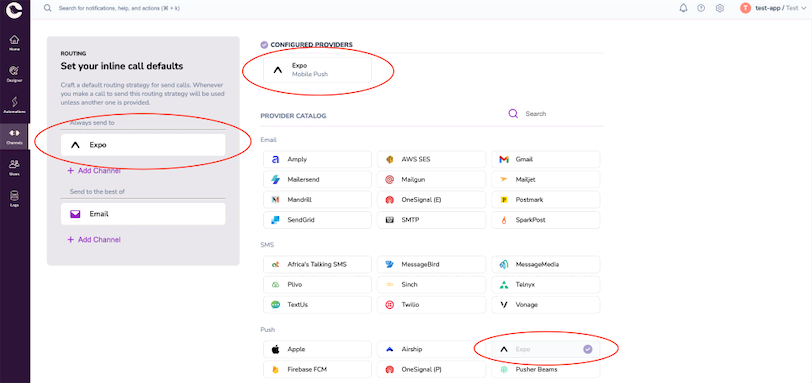Open the Home section in sidebar
This screenshot has height=383, width=812.
point(14,43)
